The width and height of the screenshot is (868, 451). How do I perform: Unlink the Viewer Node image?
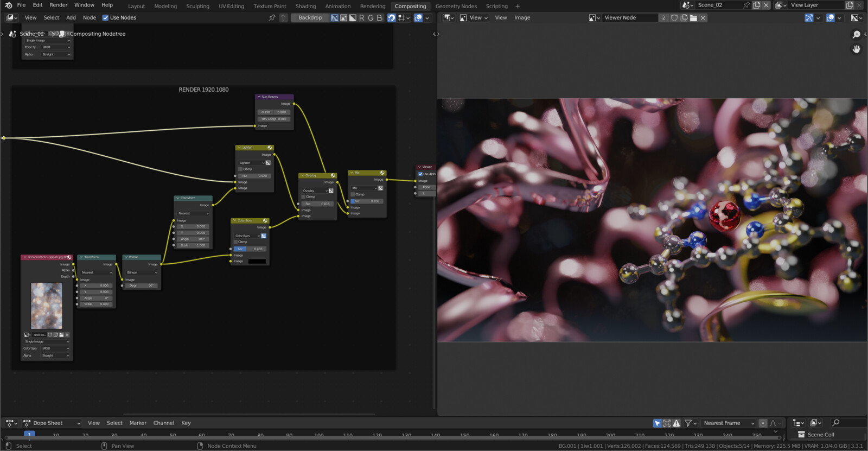click(x=703, y=18)
